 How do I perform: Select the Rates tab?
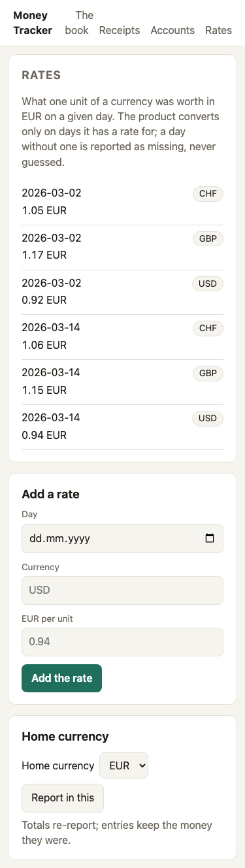tap(218, 30)
